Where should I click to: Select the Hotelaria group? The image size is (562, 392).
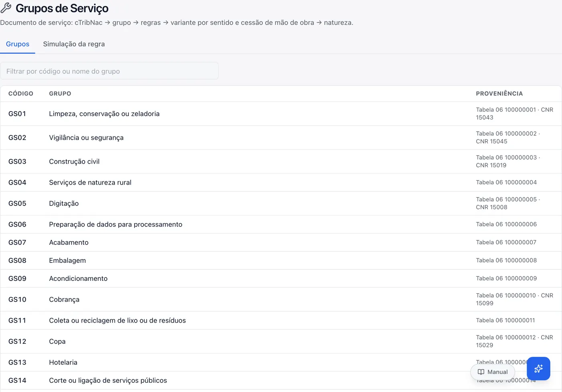pyautogui.click(x=63, y=362)
